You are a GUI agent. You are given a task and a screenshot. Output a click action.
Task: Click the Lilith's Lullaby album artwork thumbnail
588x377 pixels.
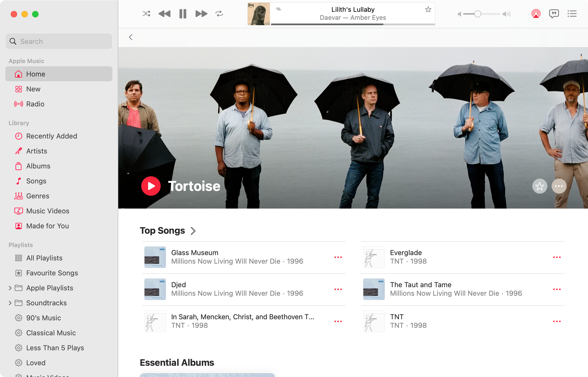point(259,14)
